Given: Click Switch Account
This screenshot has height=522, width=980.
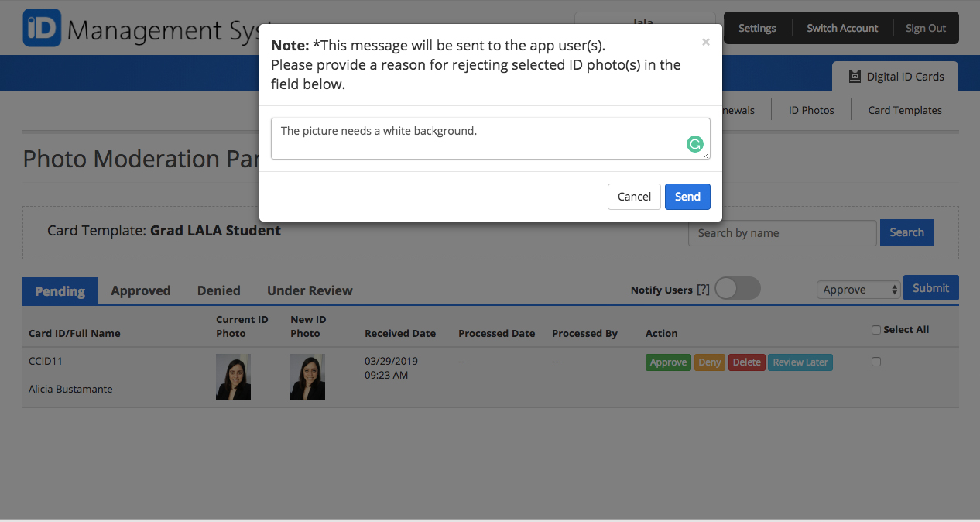Looking at the screenshot, I should (x=842, y=28).
